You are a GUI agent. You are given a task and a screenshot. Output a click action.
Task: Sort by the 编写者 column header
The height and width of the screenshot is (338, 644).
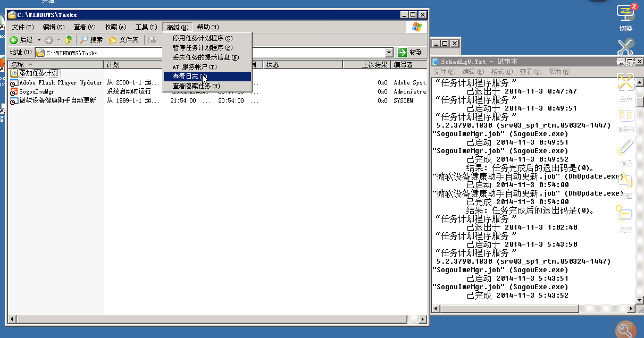coord(409,64)
